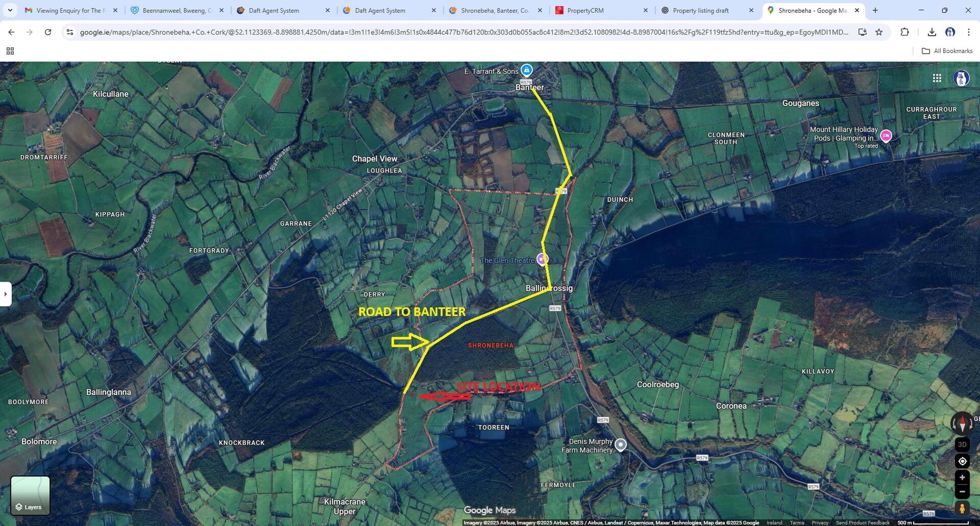Screen dimensions: 980x526
Task: Open Street View with the Pegman icon
Action: point(962,508)
